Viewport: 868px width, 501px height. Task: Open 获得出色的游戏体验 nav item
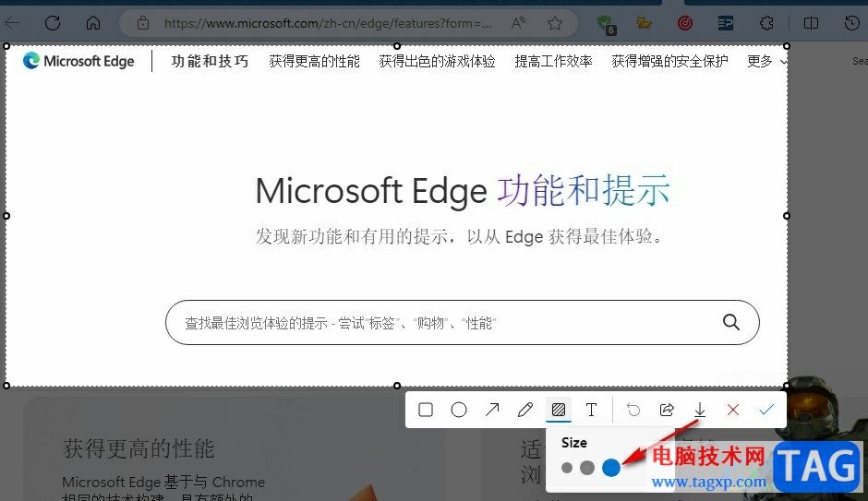[438, 61]
